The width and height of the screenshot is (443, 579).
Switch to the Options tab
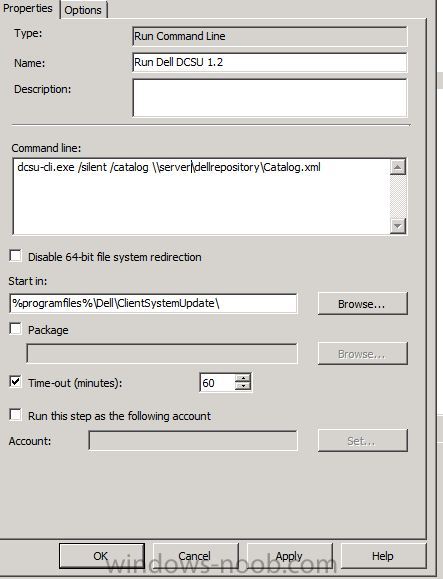tap(83, 10)
